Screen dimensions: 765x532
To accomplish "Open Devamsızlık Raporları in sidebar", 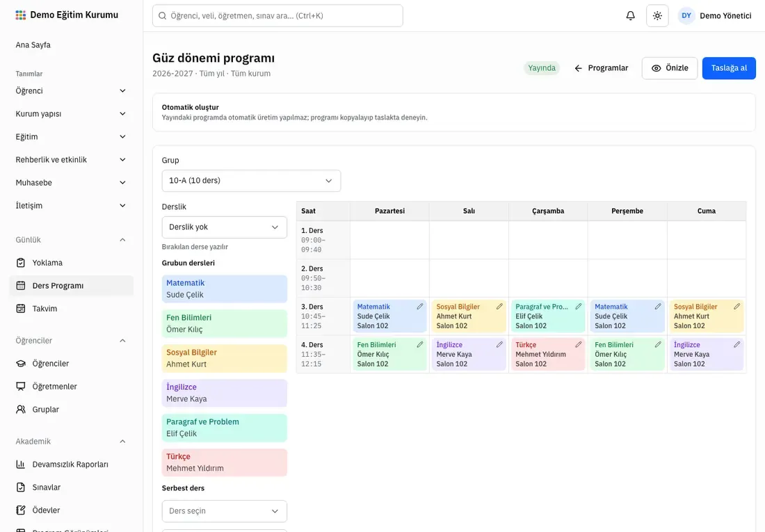I will 71,464.
